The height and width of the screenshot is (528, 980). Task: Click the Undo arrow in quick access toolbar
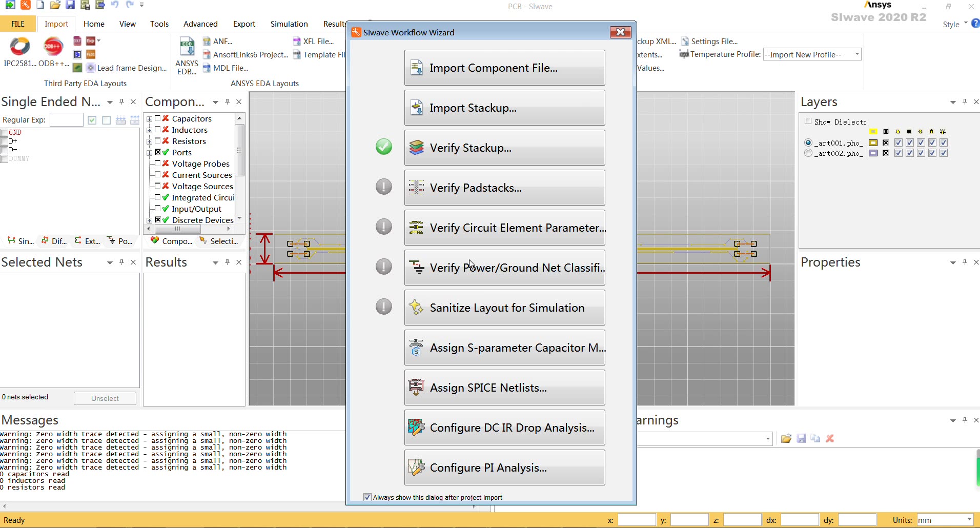pyautogui.click(x=115, y=5)
